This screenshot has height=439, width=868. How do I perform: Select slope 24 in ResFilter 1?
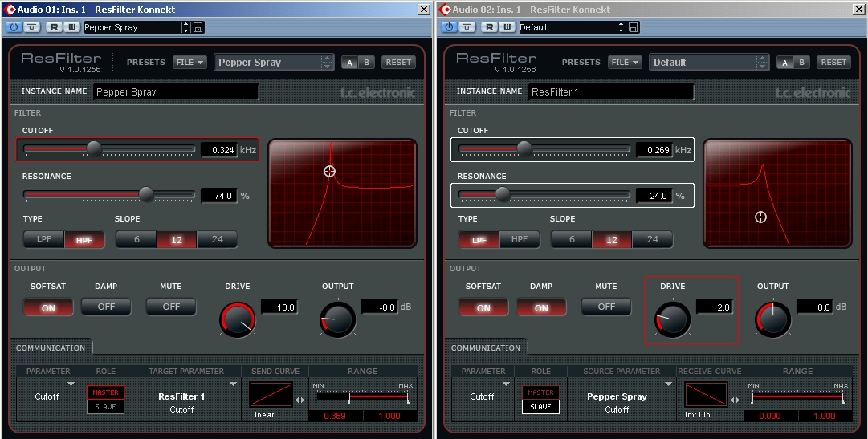[652, 240]
